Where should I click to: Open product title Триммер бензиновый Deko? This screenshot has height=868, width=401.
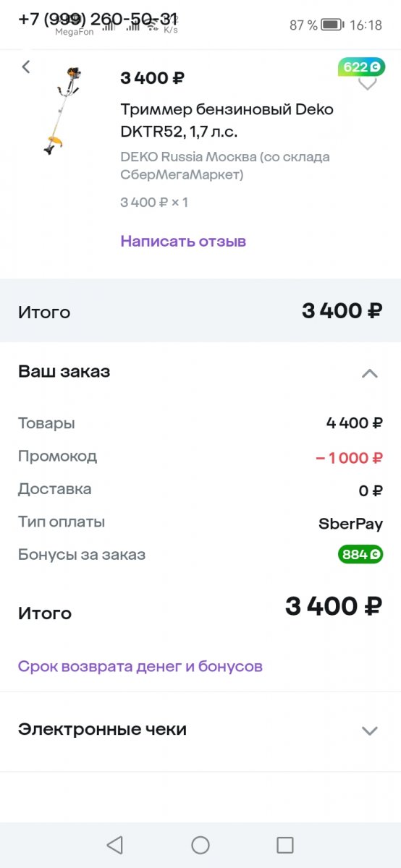[227, 121]
